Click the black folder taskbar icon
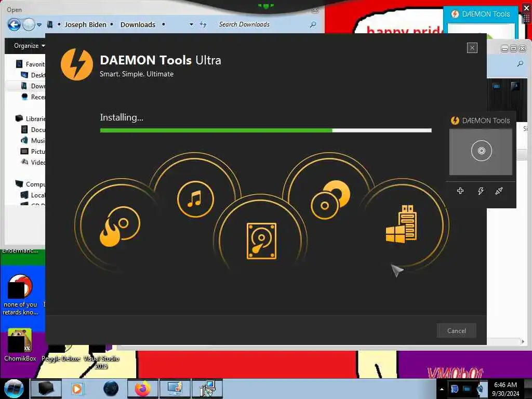The width and height of the screenshot is (532, 399). [46, 389]
